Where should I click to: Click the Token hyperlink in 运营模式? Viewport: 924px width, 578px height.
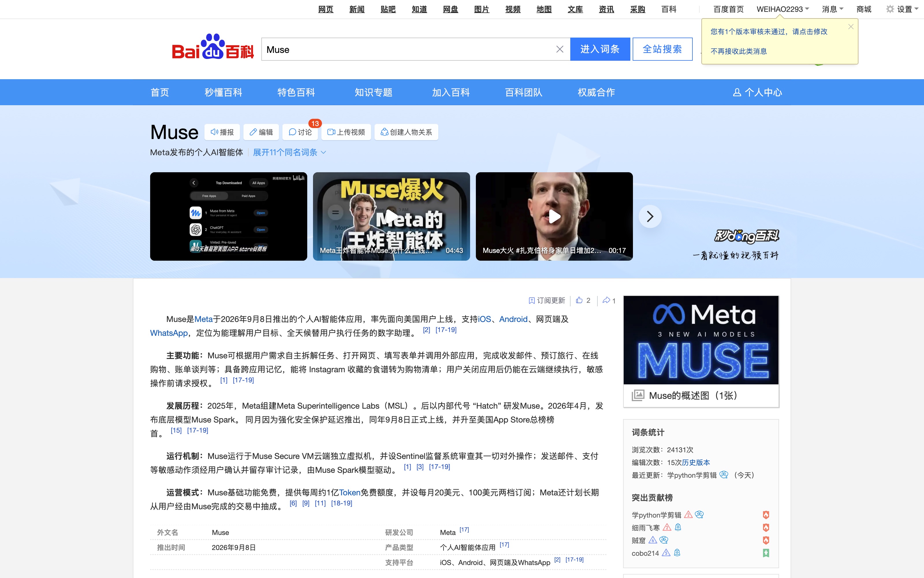(350, 492)
